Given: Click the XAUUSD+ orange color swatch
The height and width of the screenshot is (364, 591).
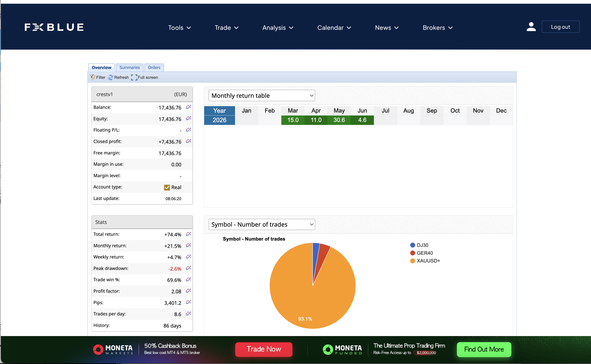Looking at the screenshot, I should 413,261.
